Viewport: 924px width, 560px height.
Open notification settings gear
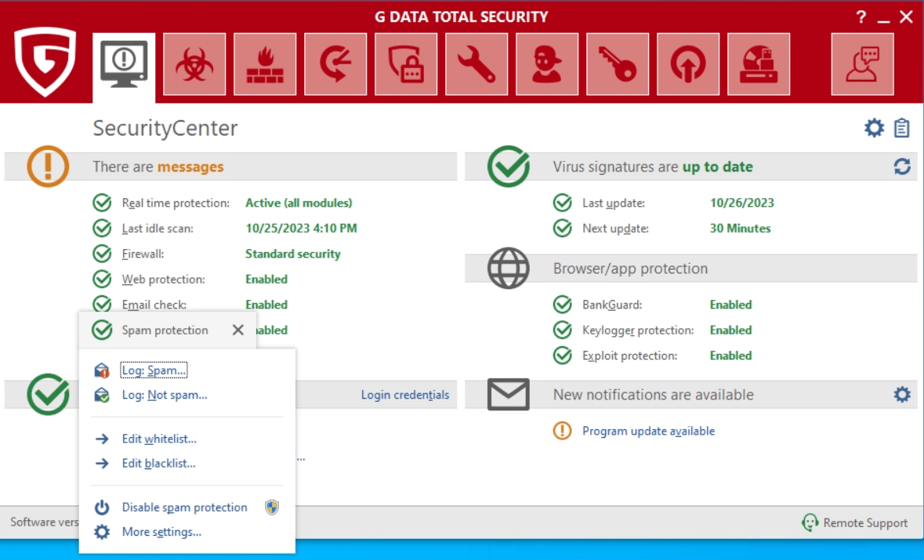pos(902,395)
